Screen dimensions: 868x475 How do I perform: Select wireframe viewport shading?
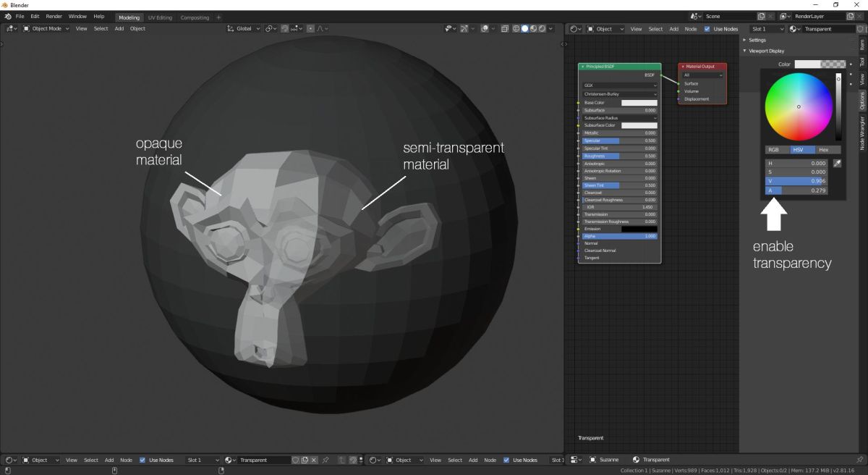(x=515, y=29)
